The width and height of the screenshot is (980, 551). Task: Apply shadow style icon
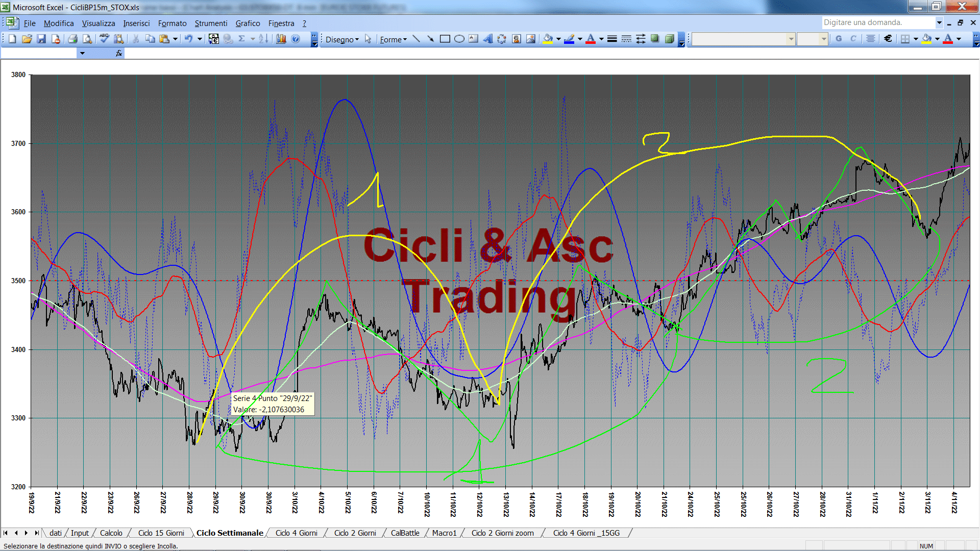point(655,39)
